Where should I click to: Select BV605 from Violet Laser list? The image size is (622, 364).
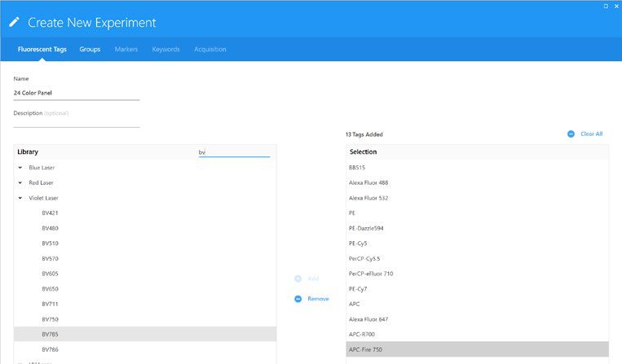click(50, 274)
